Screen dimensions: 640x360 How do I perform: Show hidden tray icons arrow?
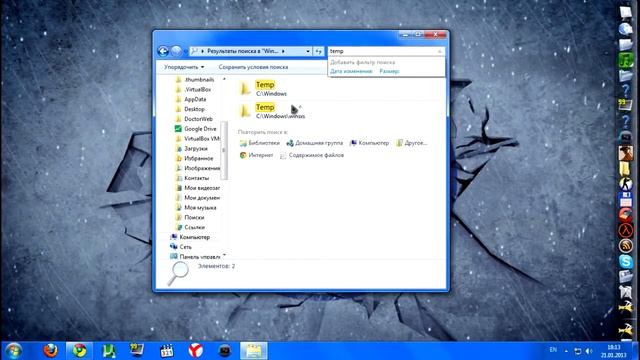[x=566, y=351]
